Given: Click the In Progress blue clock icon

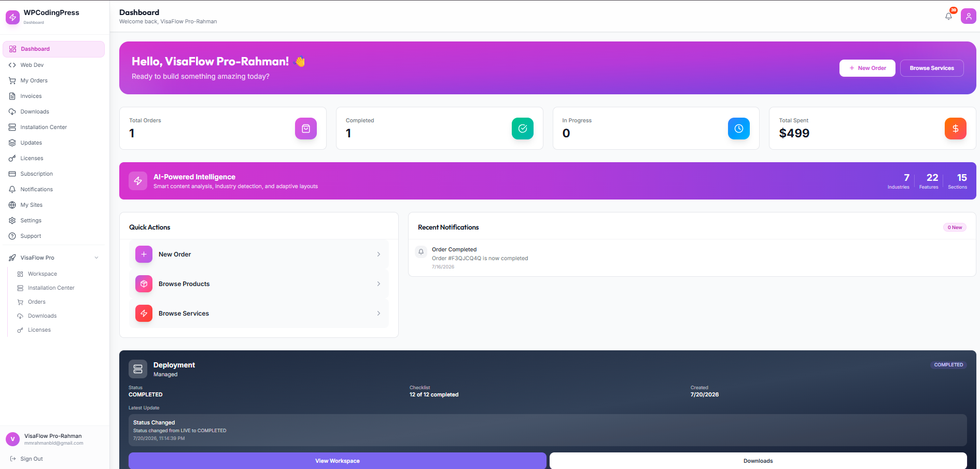Looking at the screenshot, I should pyautogui.click(x=739, y=129).
